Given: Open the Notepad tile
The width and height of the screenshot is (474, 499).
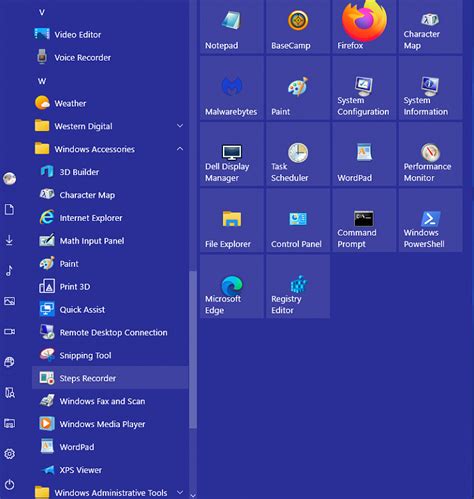Looking at the screenshot, I should click(x=232, y=26).
